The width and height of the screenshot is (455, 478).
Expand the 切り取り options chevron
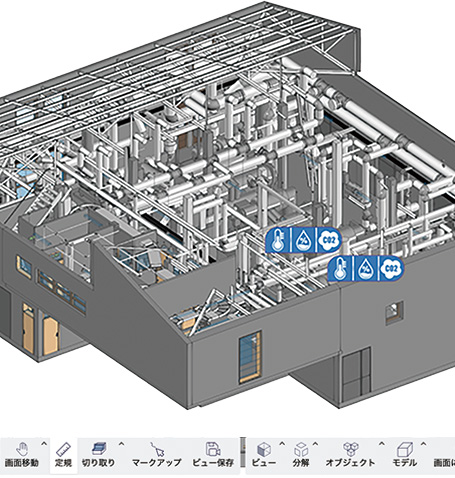click(121, 444)
